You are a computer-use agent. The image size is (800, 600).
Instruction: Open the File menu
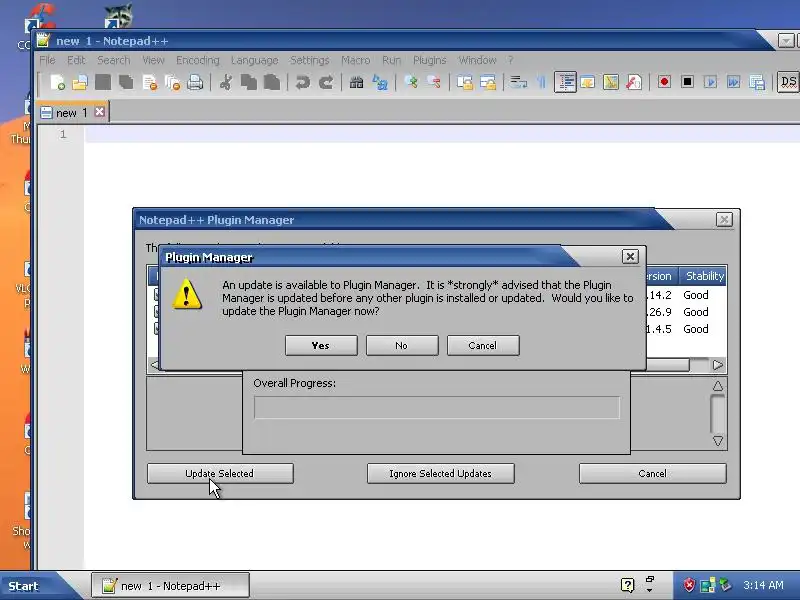[x=47, y=60]
